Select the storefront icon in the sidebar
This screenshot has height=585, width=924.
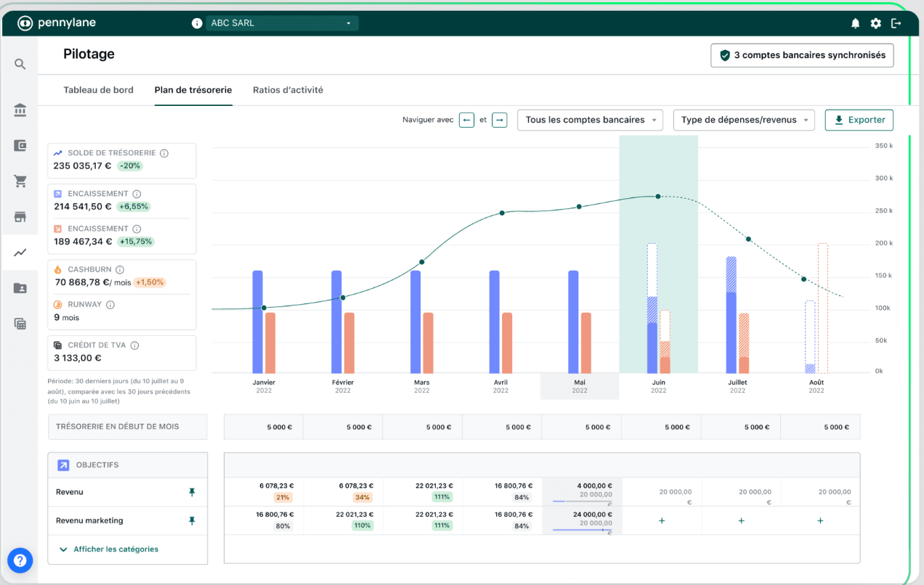click(x=20, y=216)
